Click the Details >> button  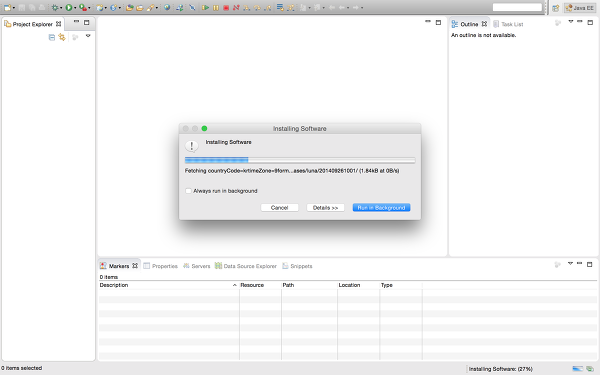325,207
